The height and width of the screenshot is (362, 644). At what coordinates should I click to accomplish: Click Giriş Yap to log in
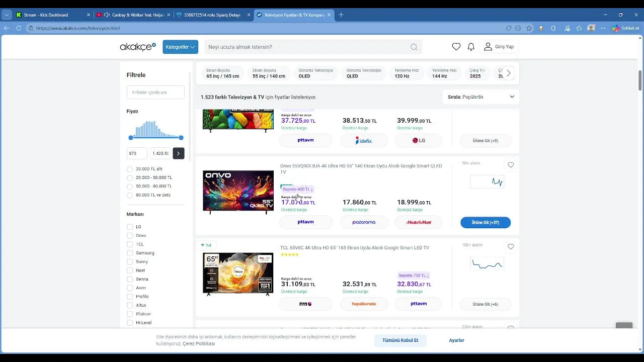click(x=499, y=47)
